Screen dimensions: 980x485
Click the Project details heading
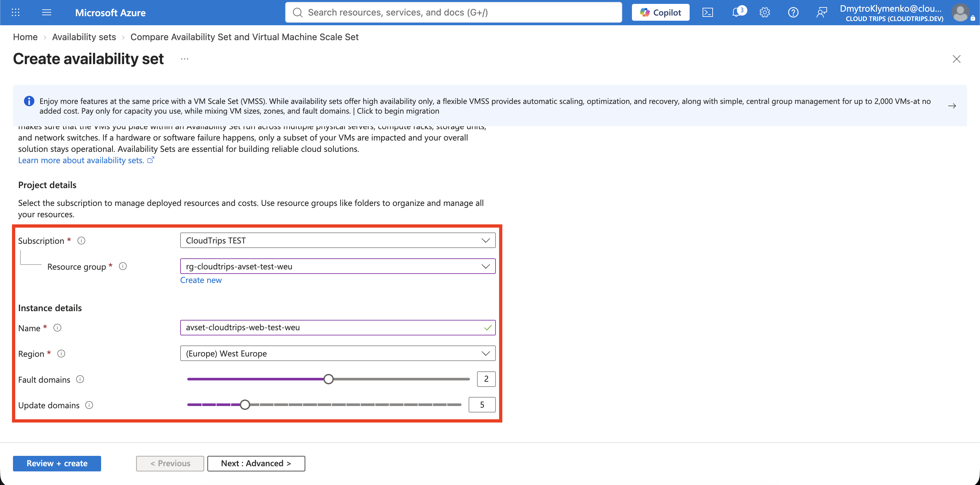tap(47, 185)
